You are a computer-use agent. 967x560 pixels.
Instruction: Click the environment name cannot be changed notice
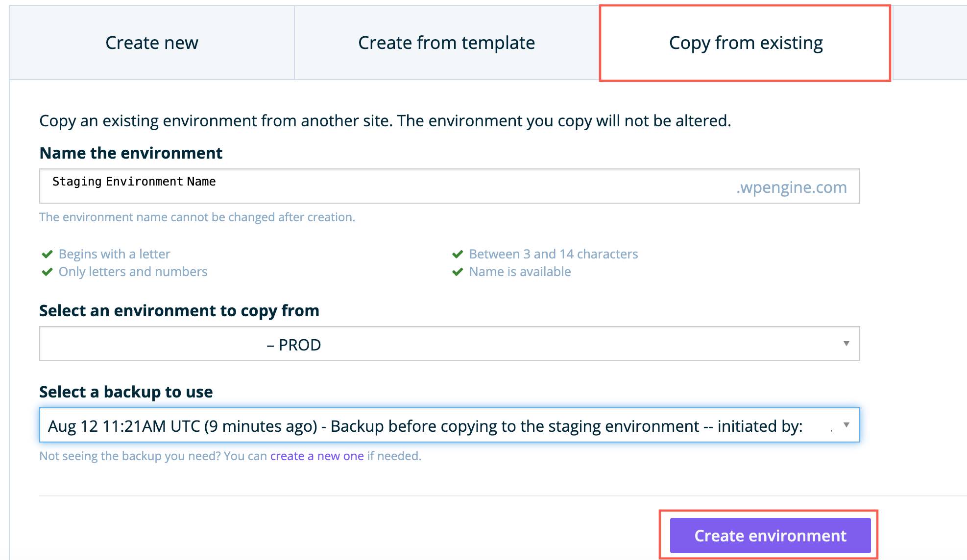click(197, 217)
